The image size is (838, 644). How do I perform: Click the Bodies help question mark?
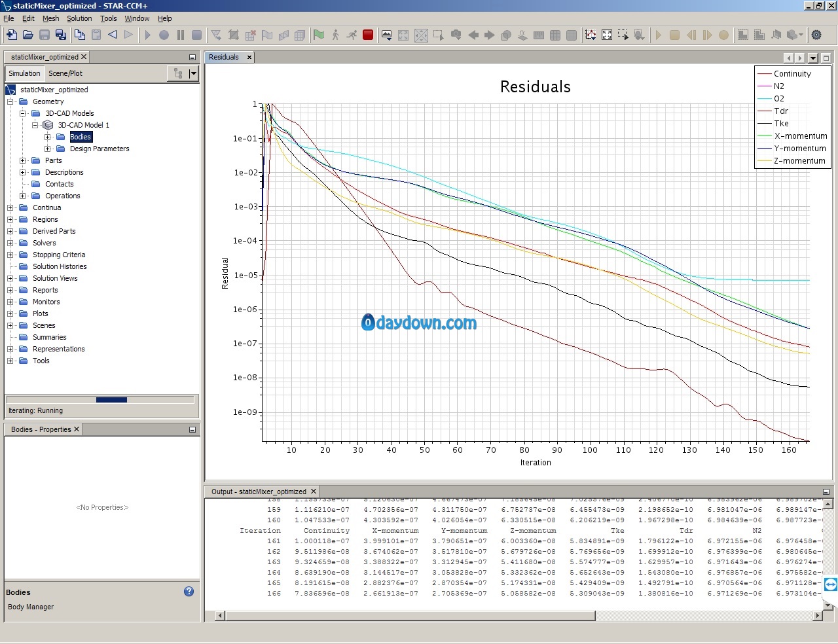click(189, 592)
